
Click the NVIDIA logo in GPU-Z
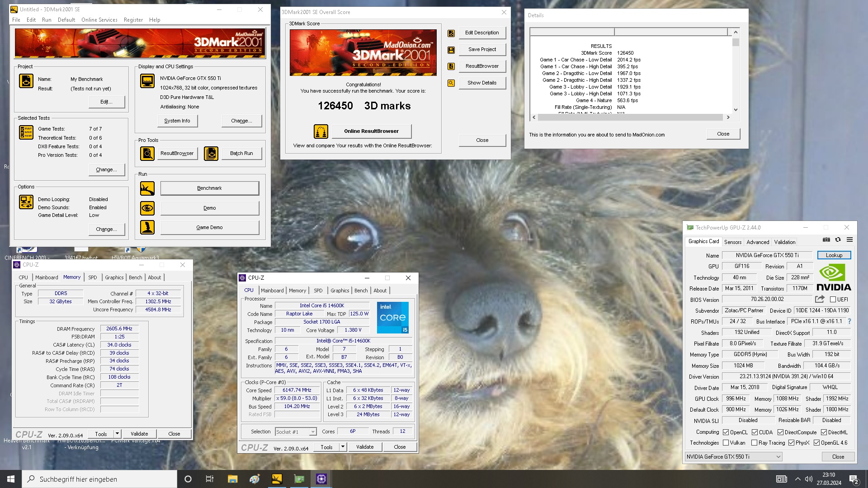coord(834,277)
